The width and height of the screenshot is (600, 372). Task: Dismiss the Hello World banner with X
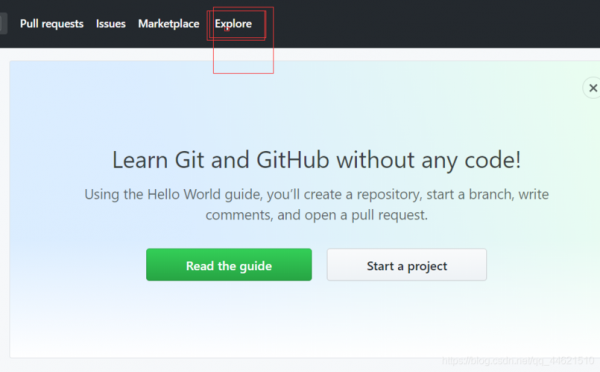(x=593, y=88)
